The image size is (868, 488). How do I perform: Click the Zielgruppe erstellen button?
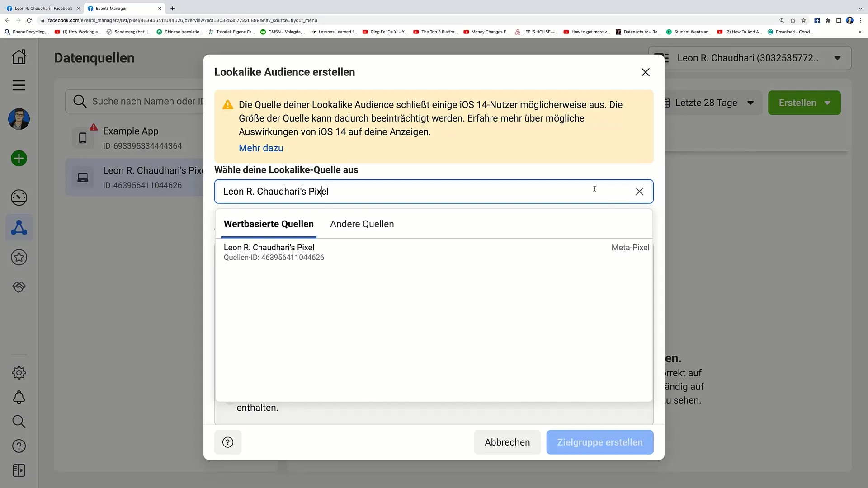pos(600,442)
